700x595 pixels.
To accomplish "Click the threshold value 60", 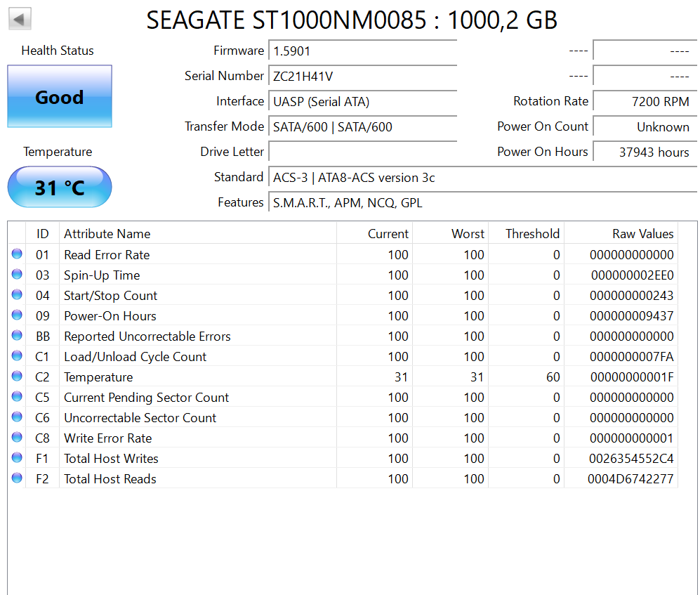I will [553, 377].
